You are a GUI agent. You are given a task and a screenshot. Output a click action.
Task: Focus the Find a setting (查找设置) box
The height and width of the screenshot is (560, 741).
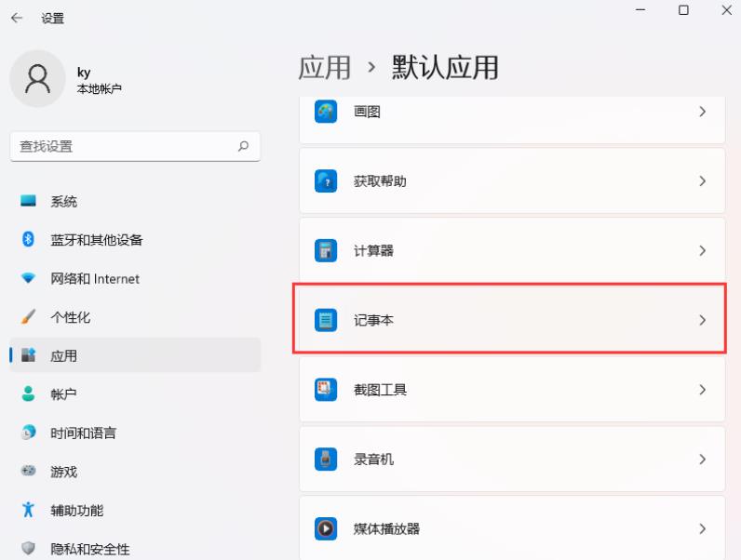[121, 146]
